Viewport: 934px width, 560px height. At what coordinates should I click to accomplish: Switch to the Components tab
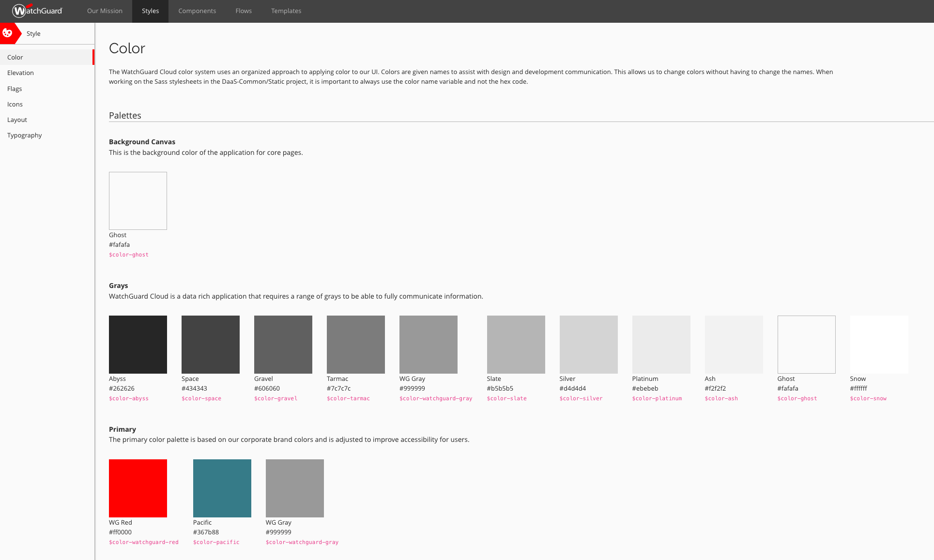(x=197, y=11)
